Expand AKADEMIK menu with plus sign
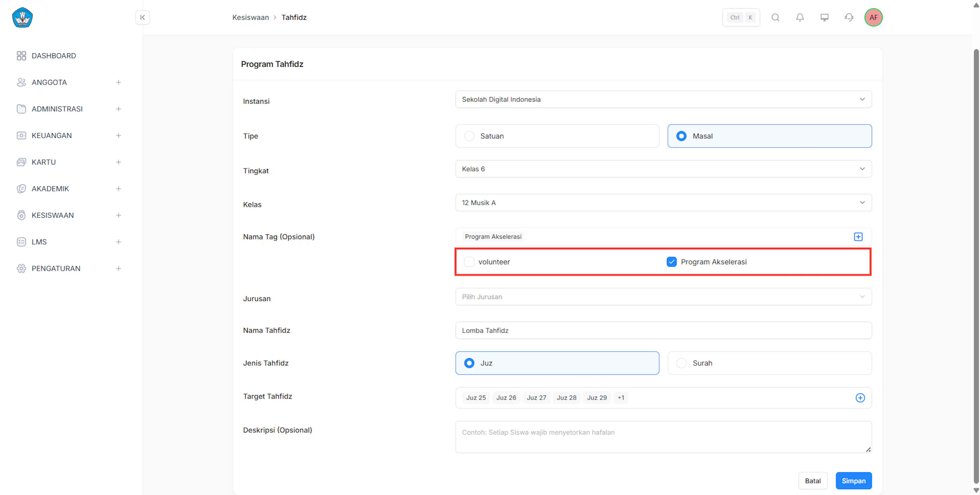Image resolution: width=980 pixels, height=495 pixels. pos(118,189)
